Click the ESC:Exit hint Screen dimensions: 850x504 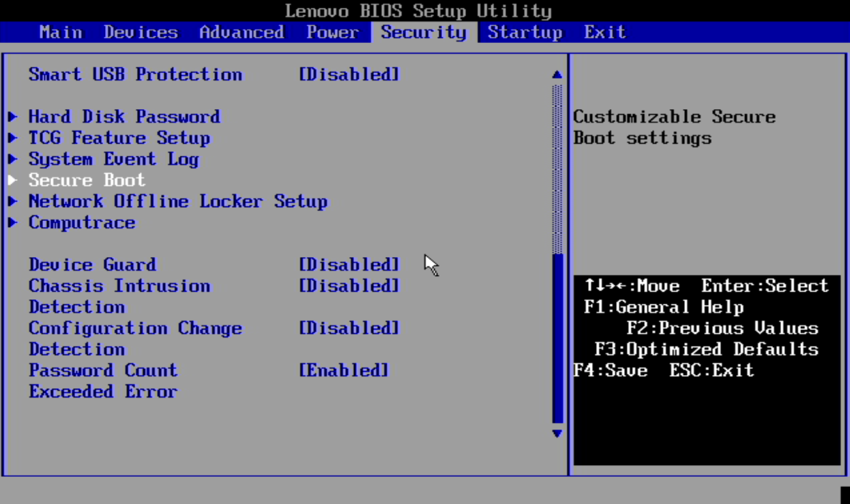click(x=712, y=370)
